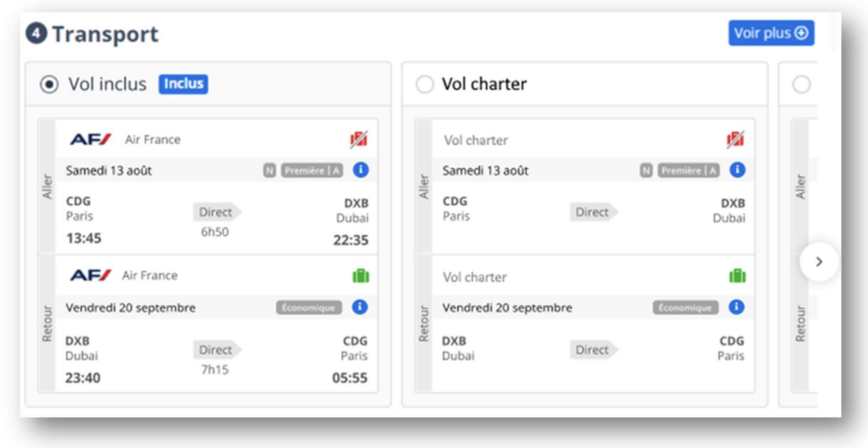Click the Aller tab of Vol inclus card
This screenshot has width=868, height=448.
[47, 186]
